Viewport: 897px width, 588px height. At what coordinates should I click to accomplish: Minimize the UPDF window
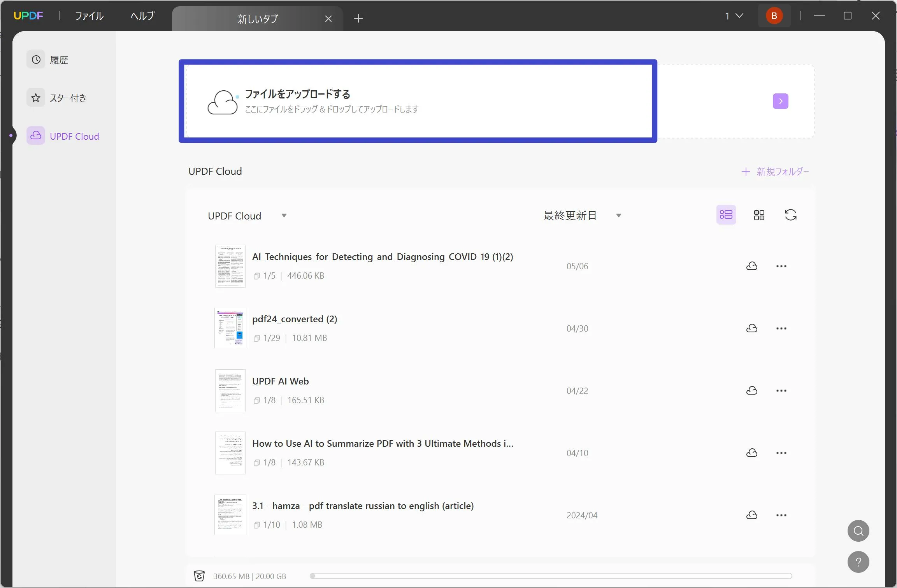pyautogui.click(x=820, y=16)
